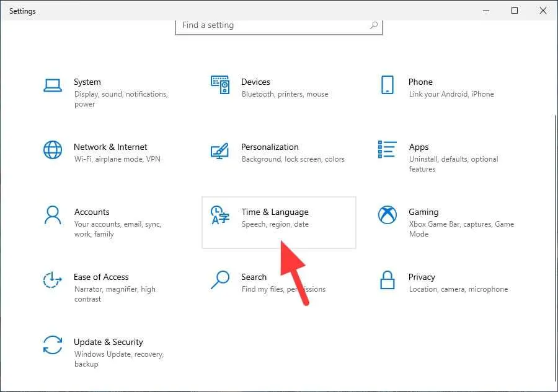Click the Accounts person icon
558x392 pixels.
pos(53,215)
